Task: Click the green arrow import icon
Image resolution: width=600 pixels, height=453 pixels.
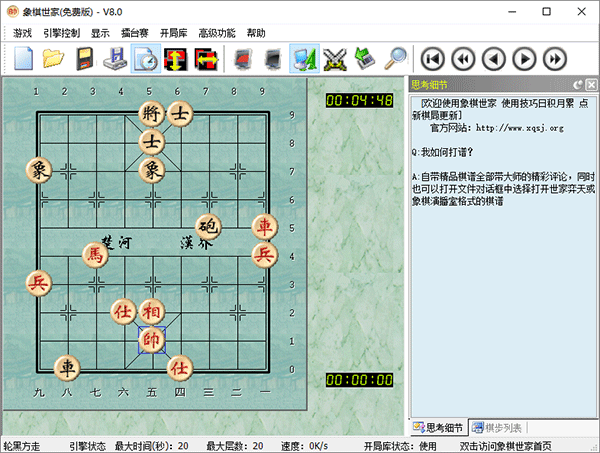Action: (x=365, y=59)
